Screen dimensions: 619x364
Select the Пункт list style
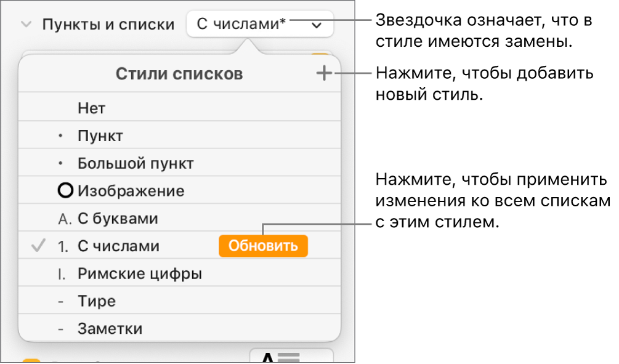click(x=180, y=135)
